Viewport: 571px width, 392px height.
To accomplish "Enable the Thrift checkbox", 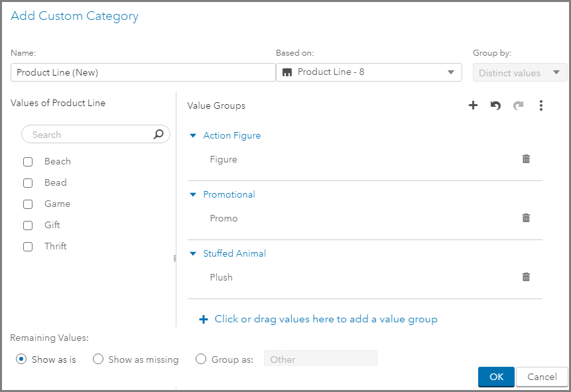I will [x=28, y=247].
